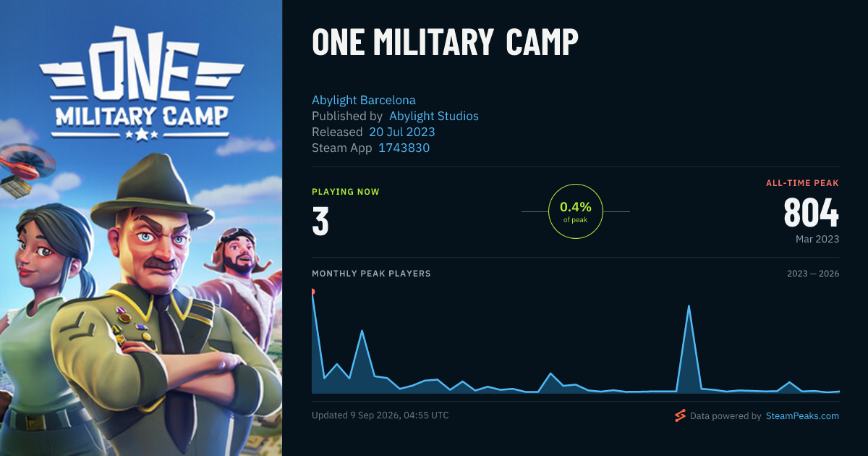The width and height of the screenshot is (868, 456).
Task: Click the One Military Camp cover art
Action: click(x=141, y=228)
